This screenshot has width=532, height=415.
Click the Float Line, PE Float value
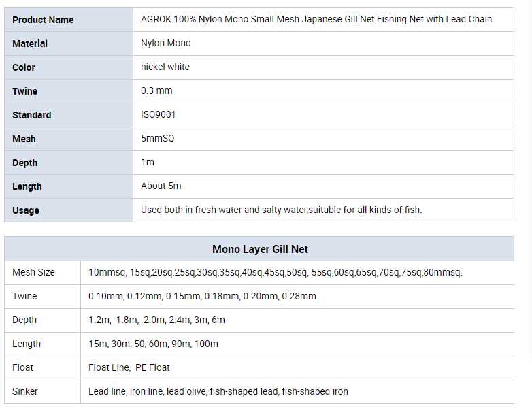tap(129, 367)
